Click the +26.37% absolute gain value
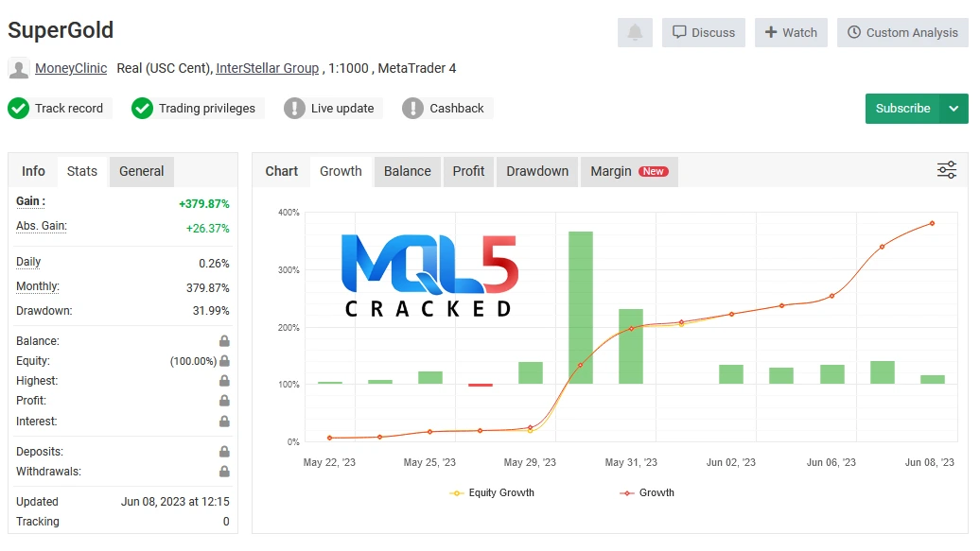Viewport: 980px width, 551px height. click(x=207, y=229)
